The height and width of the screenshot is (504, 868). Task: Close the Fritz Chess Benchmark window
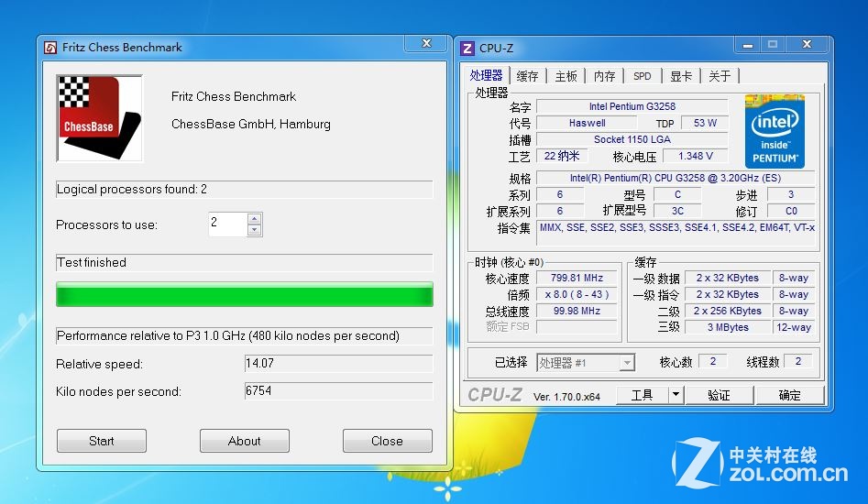(x=426, y=43)
